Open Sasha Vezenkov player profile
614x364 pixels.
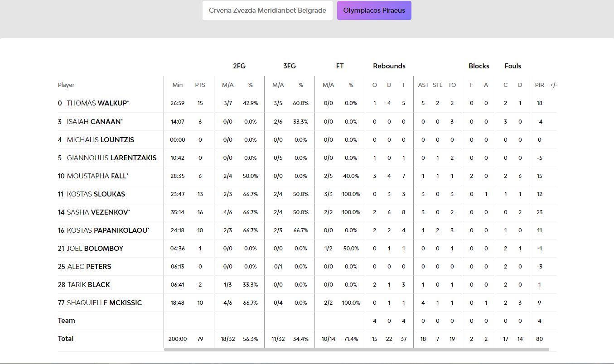(x=98, y=212)
